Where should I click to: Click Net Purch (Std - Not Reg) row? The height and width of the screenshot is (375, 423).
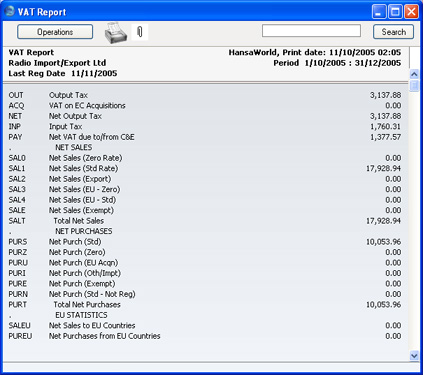205,294
